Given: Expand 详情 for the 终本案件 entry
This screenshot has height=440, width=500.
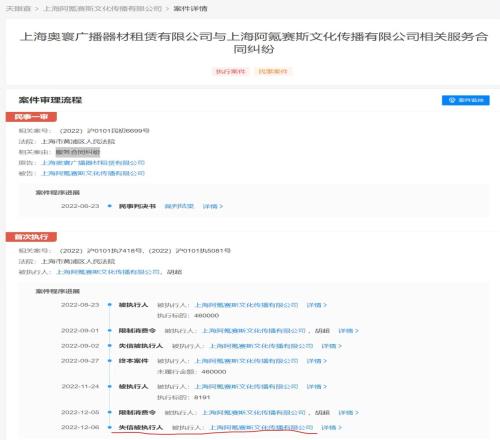Looking at the screenshot, I should (x=316, y=361).
